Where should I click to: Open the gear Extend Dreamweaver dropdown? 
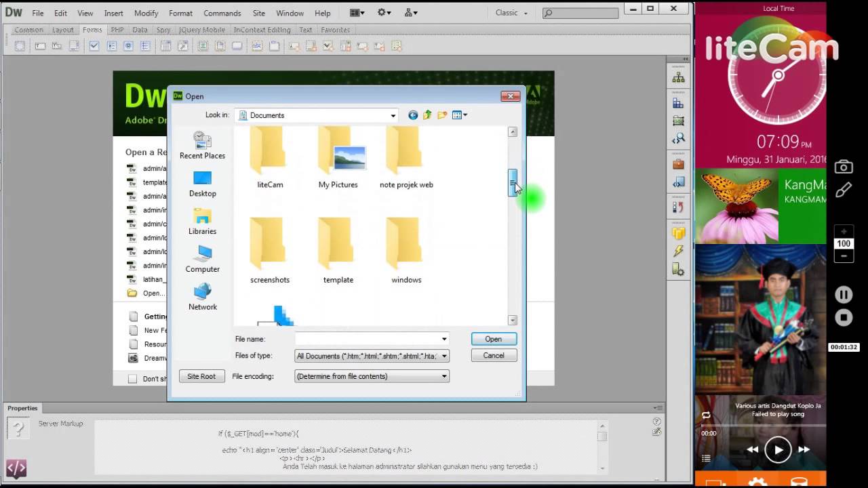click(x=384, y=13)
